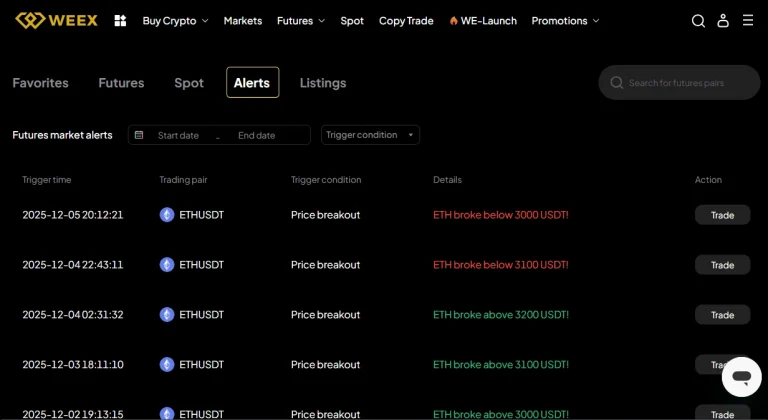The height and width of the screenshot is (420, 768).
Task: Click the WE-Launch flame icon
Action: 454,21
